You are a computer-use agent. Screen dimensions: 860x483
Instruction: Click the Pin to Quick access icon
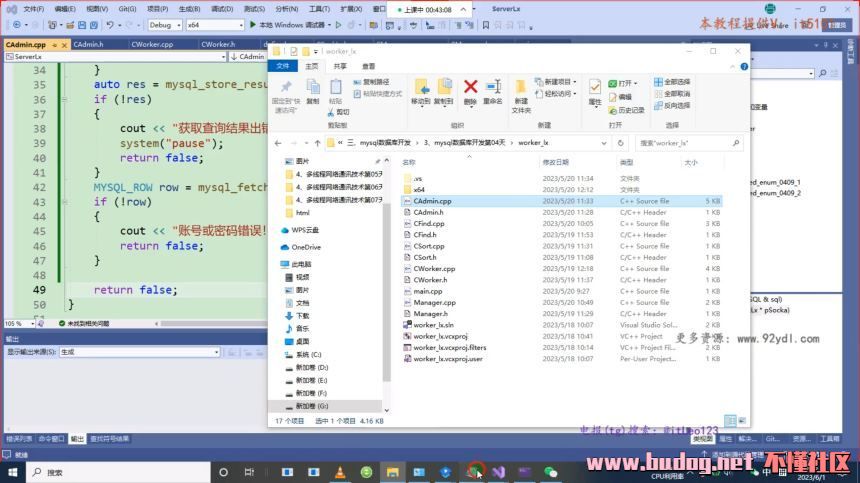point(286,87)
